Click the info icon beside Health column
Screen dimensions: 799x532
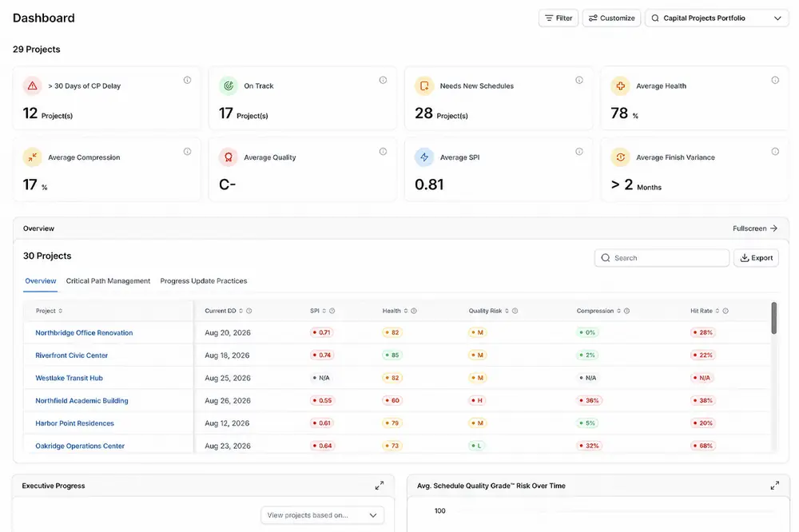(414, 311)
